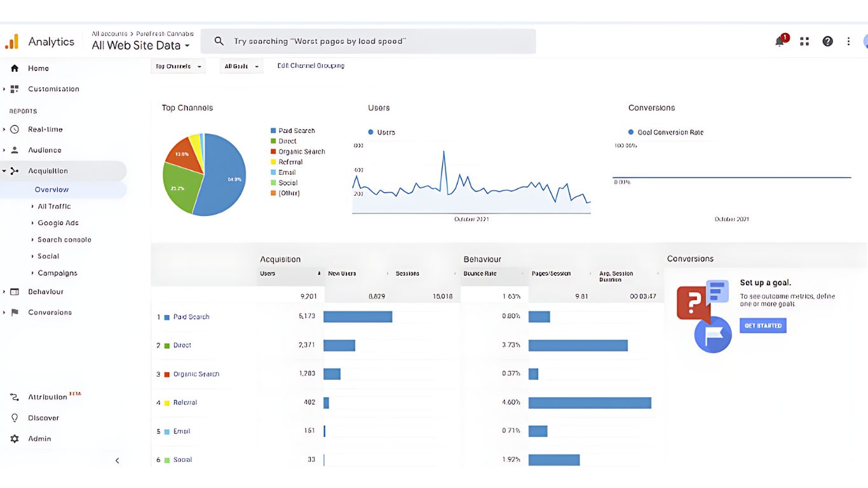
Task: Click the Discover lightbulb icon
Action: (15, 418)
